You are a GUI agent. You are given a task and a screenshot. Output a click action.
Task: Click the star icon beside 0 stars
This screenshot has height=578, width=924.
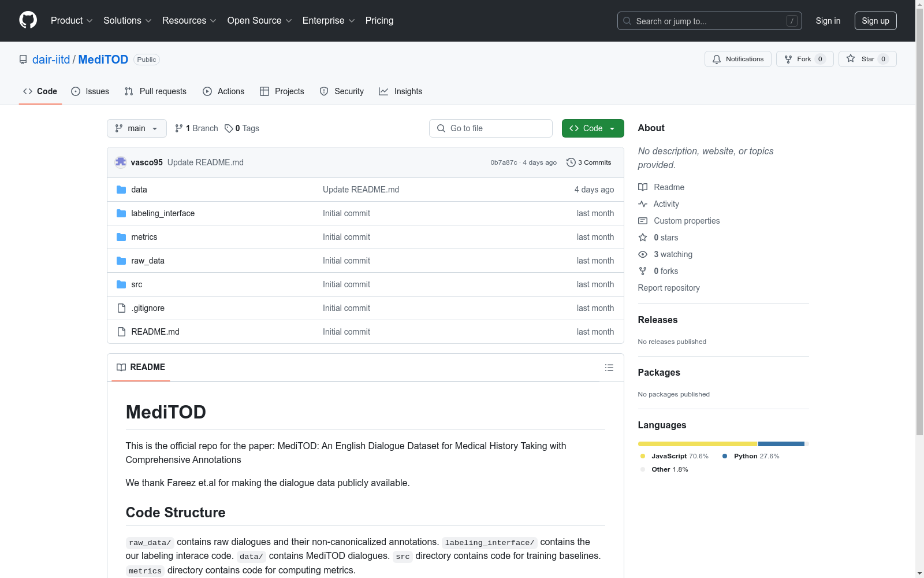pos(643,238)
